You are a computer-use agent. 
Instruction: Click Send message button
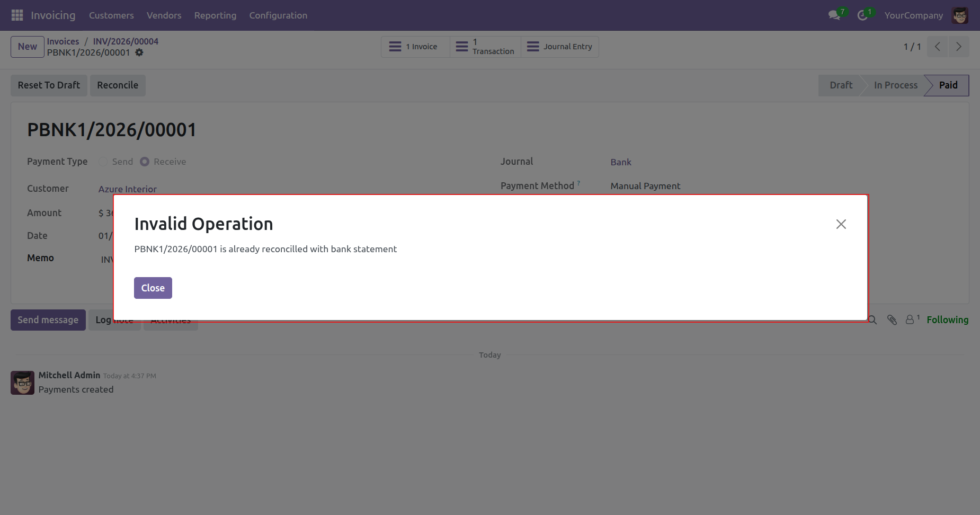pyautogui.click(x=48, y=320)
